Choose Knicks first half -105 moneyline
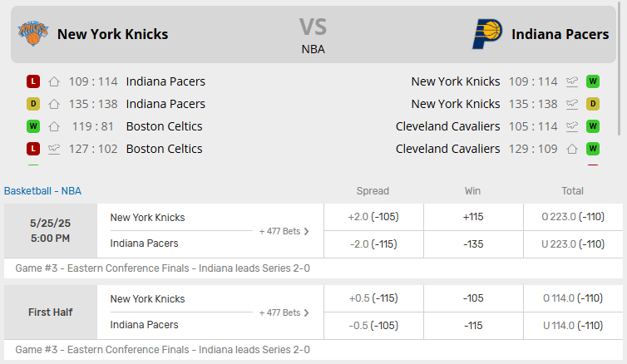The height and width of the screenshot is (364, 627). [473, 298]
